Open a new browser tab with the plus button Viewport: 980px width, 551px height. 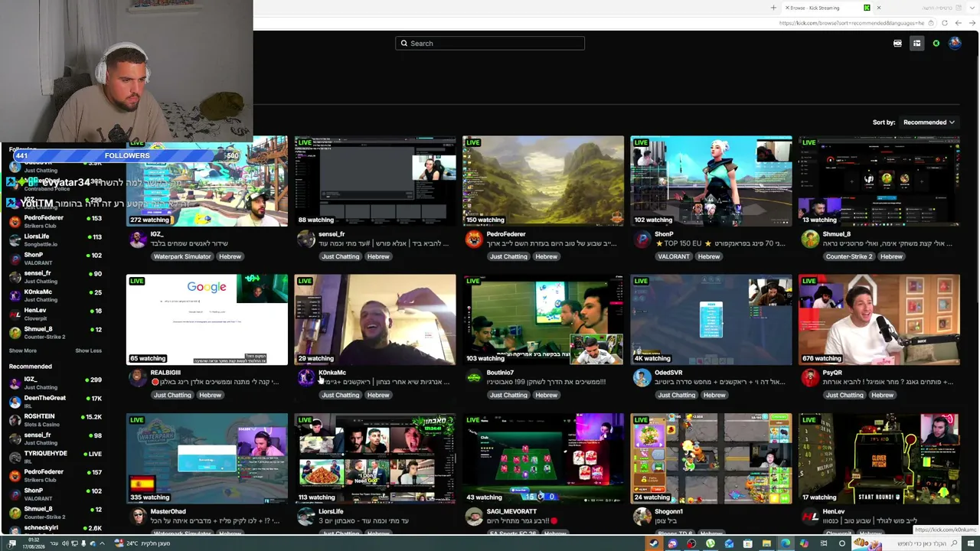click(773, 8)
